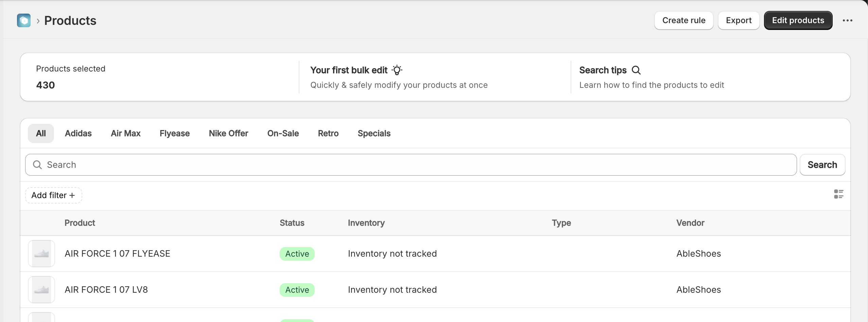Switch to the Air Max tab

125,133
